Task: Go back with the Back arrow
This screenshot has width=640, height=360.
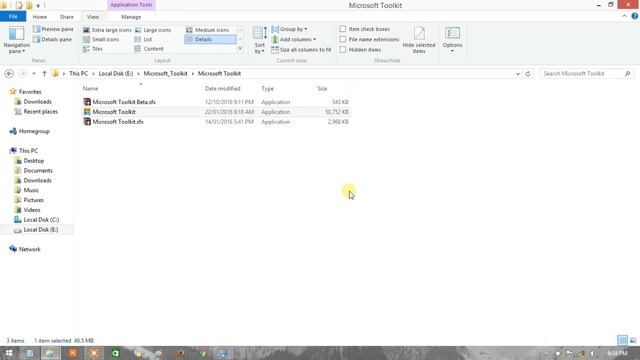Action: (9, 73)
